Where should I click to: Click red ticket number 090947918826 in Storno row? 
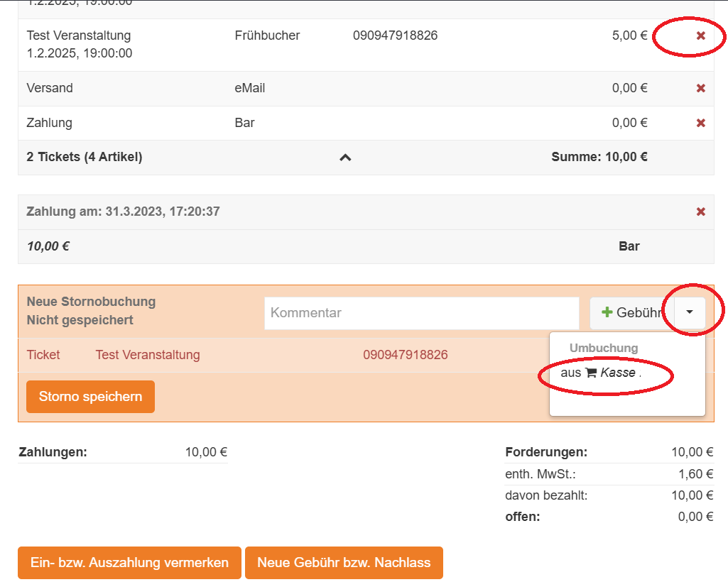tap(405, 355)
